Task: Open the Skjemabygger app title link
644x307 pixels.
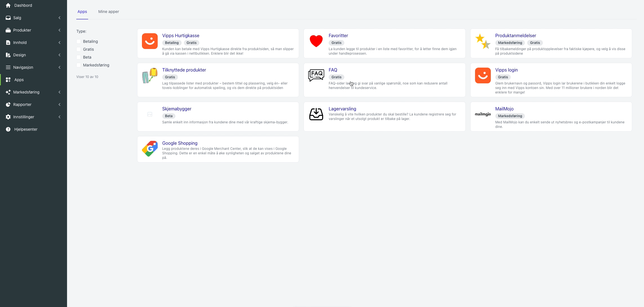Action: [177, 109]
